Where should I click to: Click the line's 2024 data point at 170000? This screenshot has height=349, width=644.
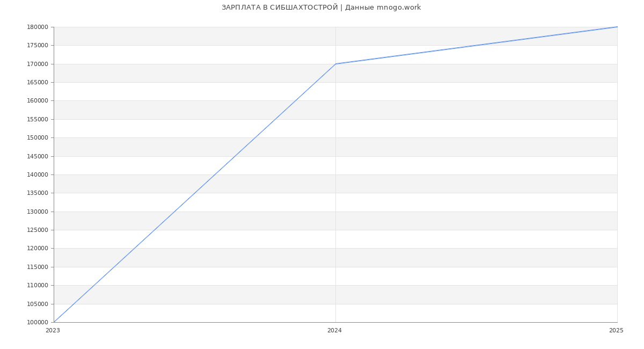335,64
